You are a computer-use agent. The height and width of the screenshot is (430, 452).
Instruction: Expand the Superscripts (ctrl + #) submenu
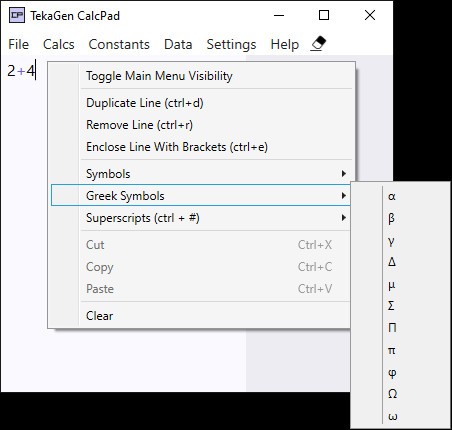(x=201, y=218)
